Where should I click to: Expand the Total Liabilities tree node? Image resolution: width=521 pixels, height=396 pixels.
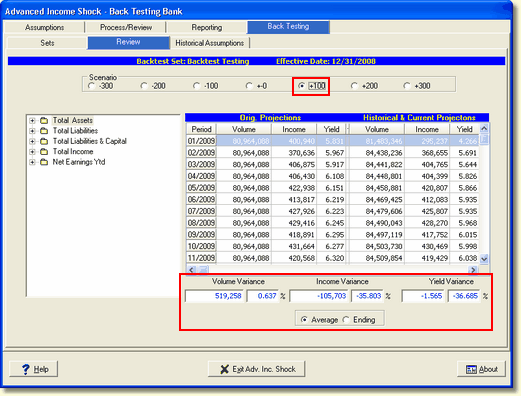(32, 131)
